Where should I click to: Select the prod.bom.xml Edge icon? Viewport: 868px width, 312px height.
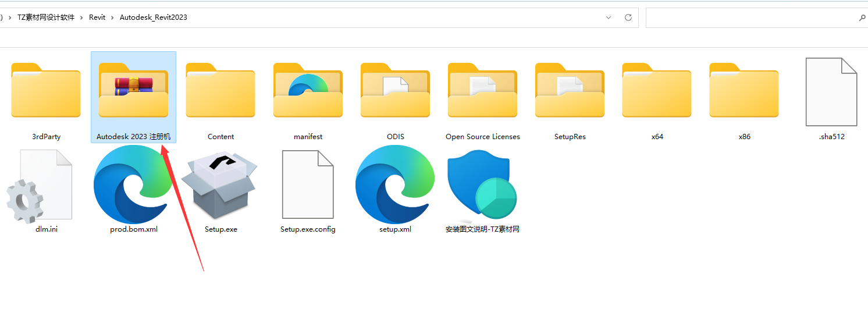[133, 185]
